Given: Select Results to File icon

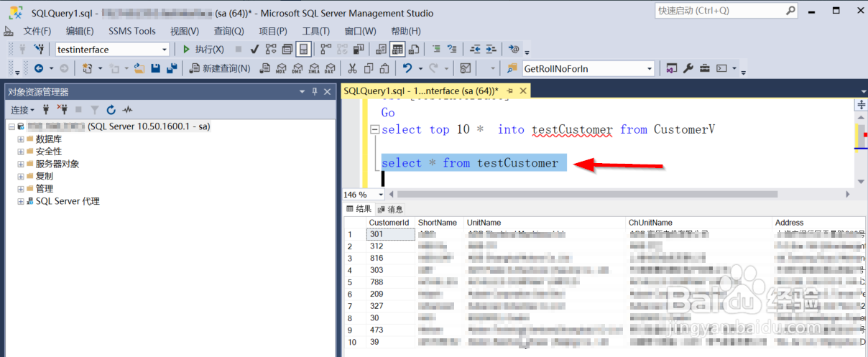Looking at the screenshot, I should click(x=414, y=50).
